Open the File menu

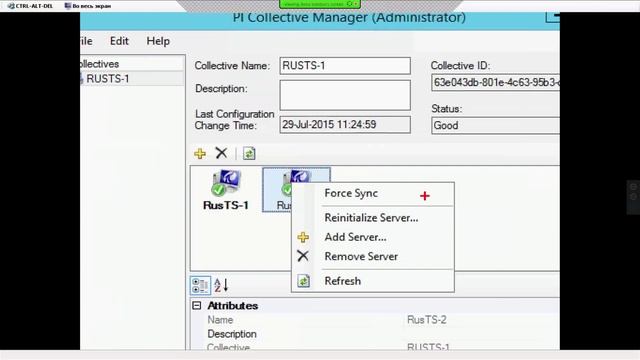tap(86, 41)
